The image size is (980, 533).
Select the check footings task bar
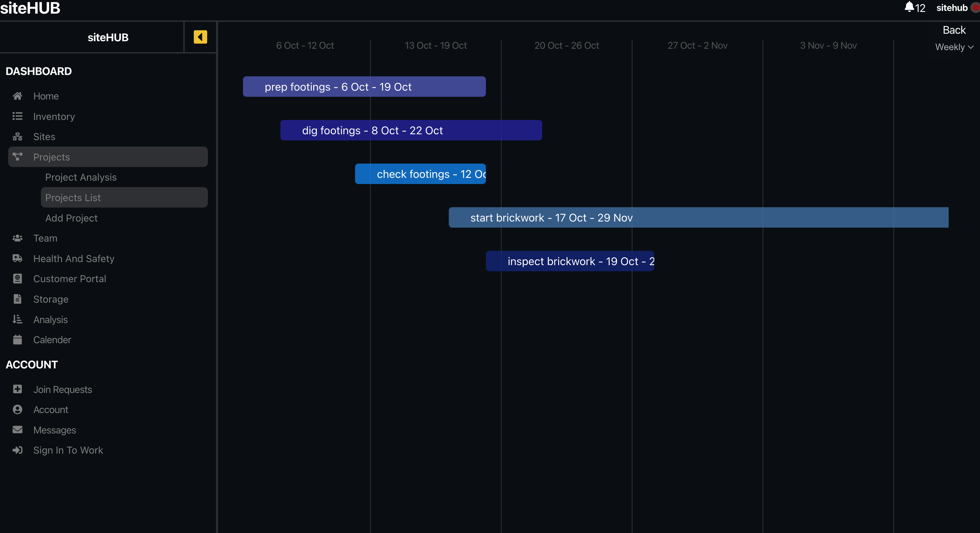coord(420,174)
